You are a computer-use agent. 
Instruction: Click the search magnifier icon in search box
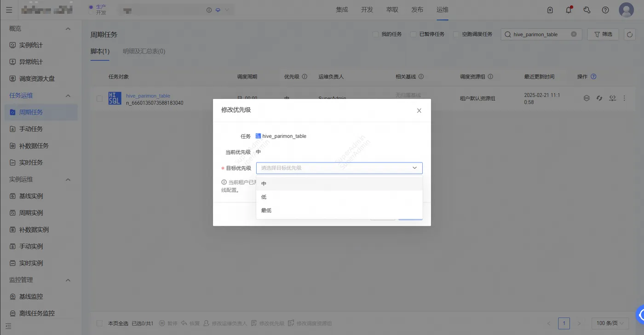point(508,34)
